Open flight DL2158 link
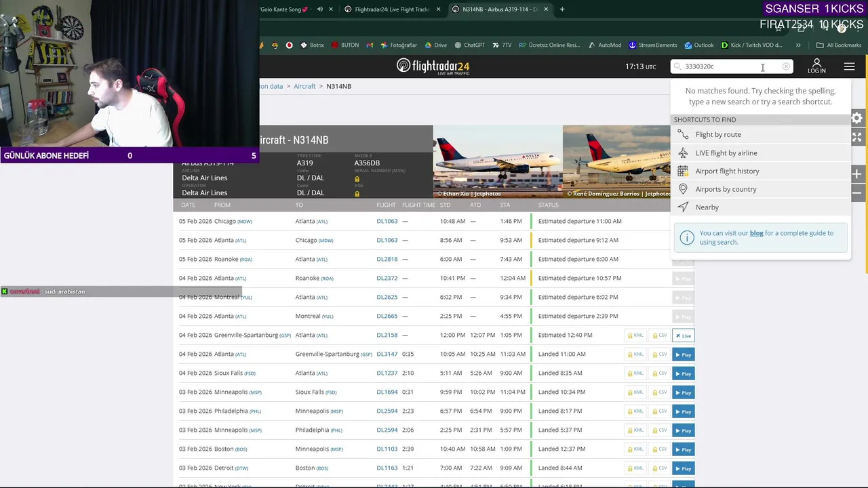This screenshot has height=488, width=868. [387, 335]
